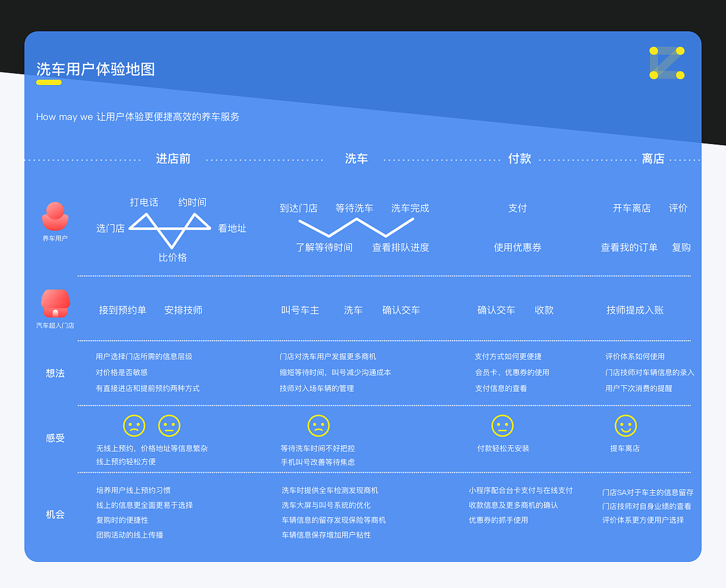The width and height of the screenshot is (726, 588).
Task: Click the zigzag line between 选门店 and 看地址
Action: 170,230
